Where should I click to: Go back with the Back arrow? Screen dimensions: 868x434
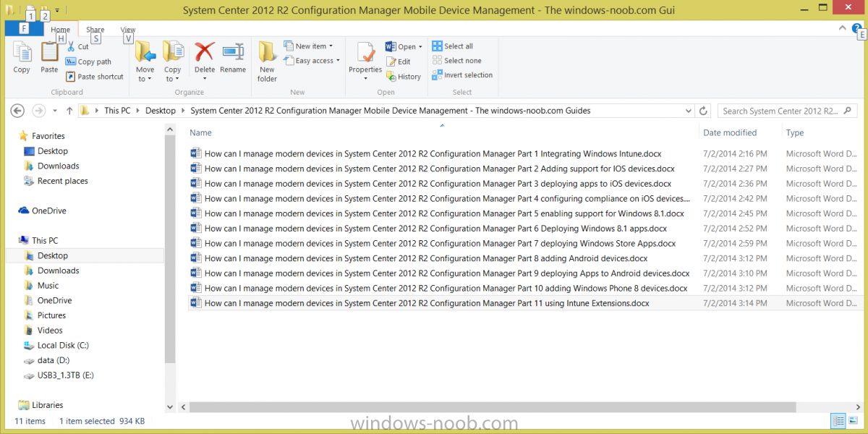tap(18, 111)
